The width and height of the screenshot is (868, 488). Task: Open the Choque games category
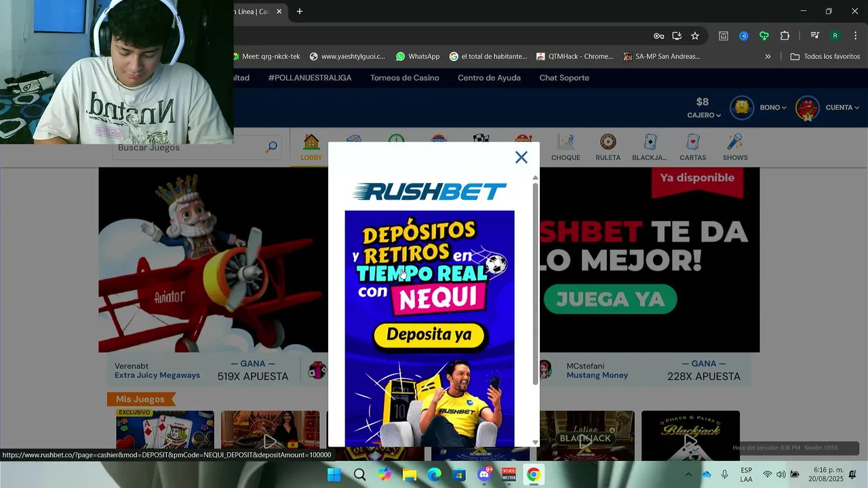point(566,148)
